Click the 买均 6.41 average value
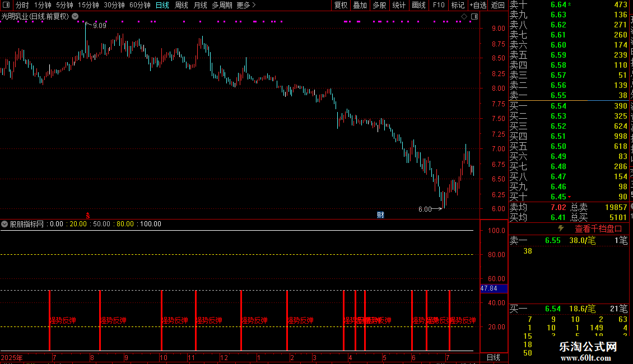 (558, 217)
